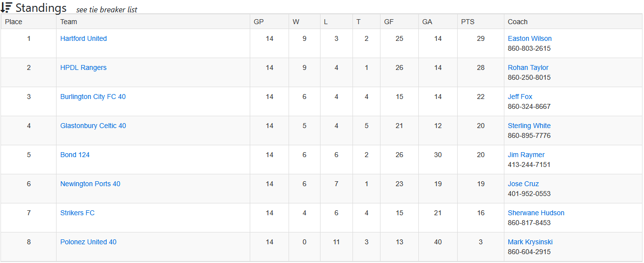Image resolution: width=644 pixels, height=263 pixels.
Task: Click the Team column header
Action: pyautogui.click(x=69, y=22)
